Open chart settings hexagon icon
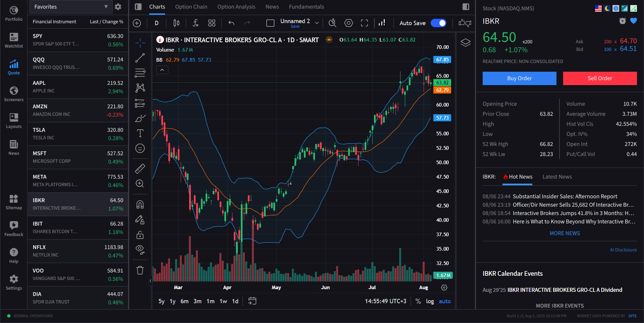Screen dimensions: 644x323 (348, 23)
